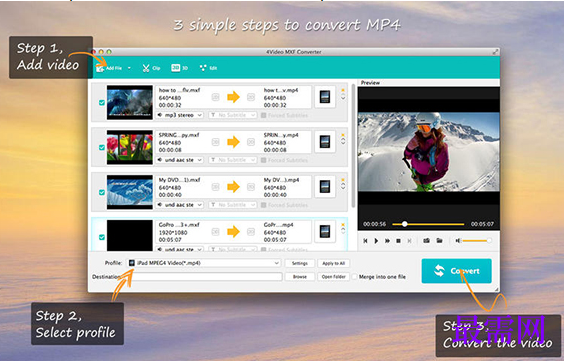
Task: Click reorder arrows on 'My DVD...1).mxf' row
Action: click(343, 186)
